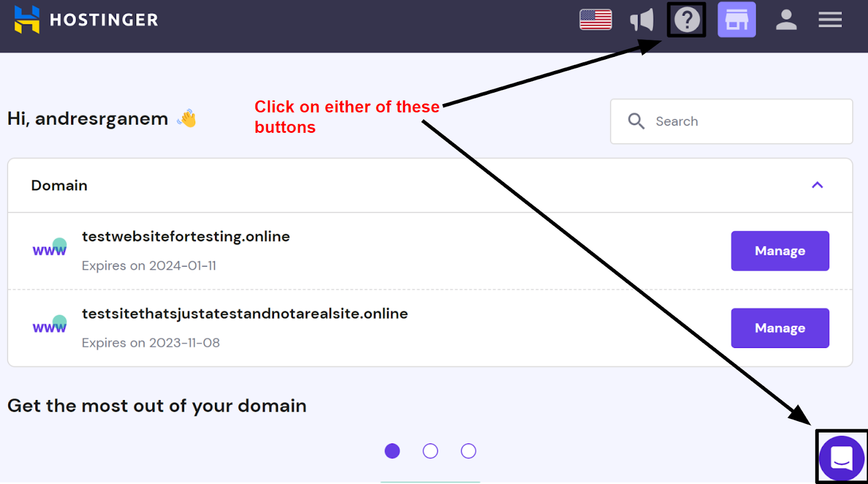Click 'Get the most out of your domain' heading

point(157,406)
